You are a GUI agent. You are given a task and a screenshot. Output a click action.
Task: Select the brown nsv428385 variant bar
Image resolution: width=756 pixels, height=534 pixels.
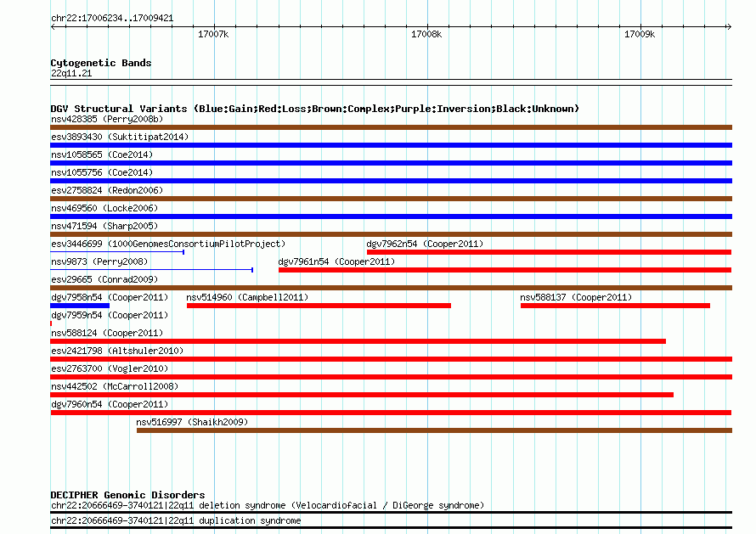(x=391, y=127)
